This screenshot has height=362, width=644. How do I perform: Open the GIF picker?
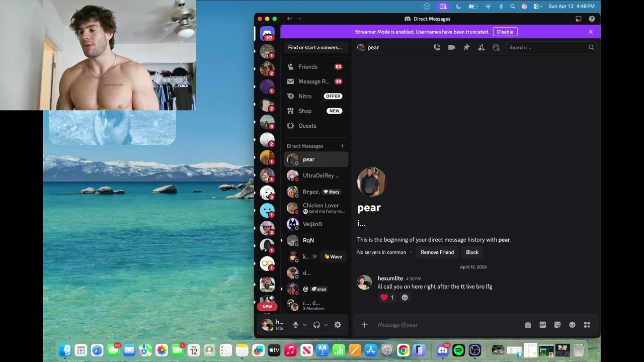pyautogui.click(x=542, y=325)
